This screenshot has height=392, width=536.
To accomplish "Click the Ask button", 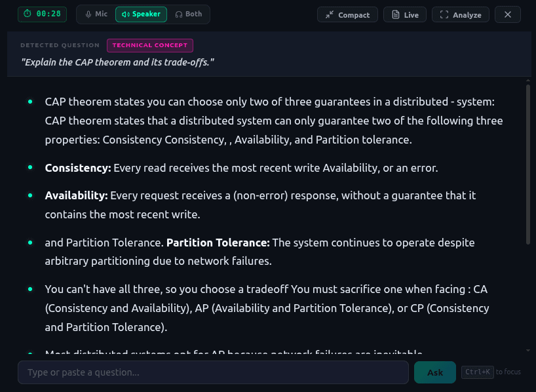I will [435, 372].
